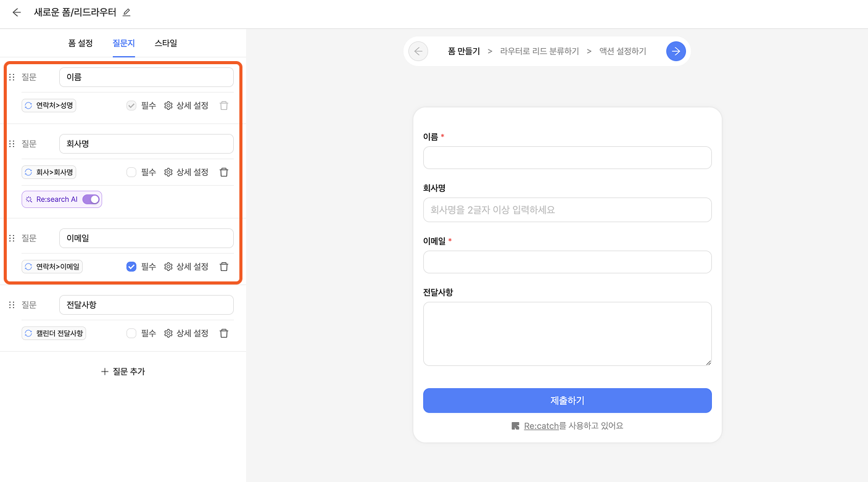Open the 회사>회사명 field mapping dropdown

(x=49, y=172)
